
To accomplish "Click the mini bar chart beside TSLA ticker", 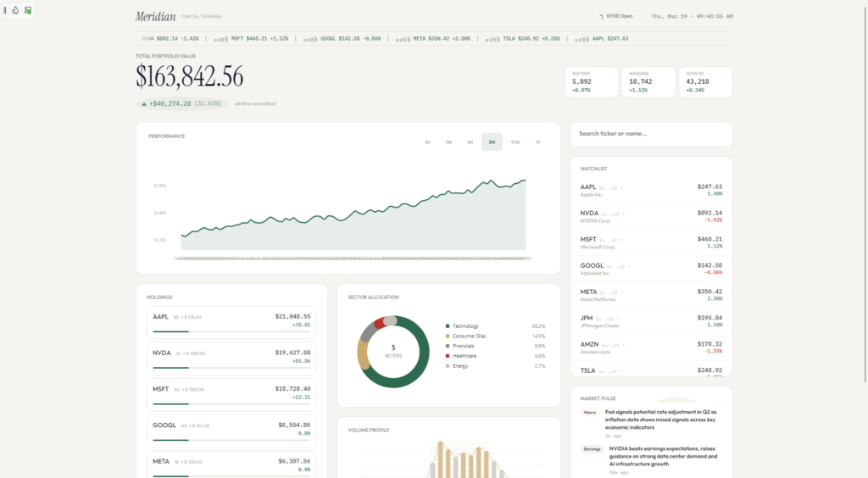I will [493, 38].
